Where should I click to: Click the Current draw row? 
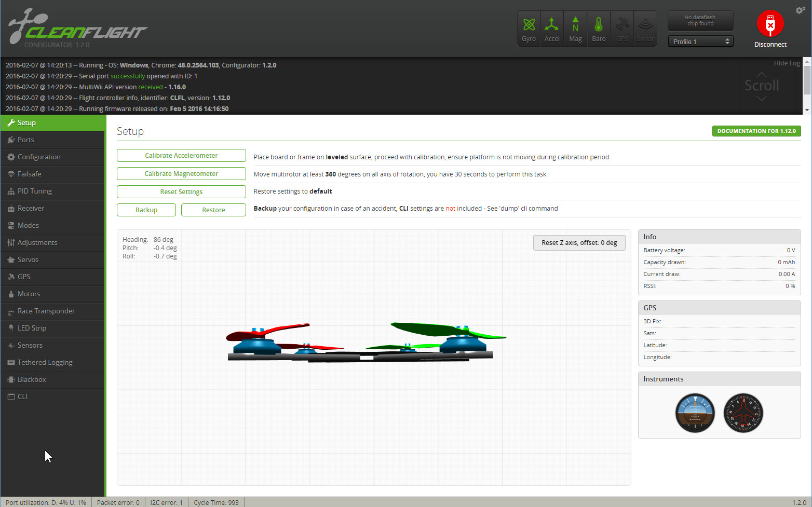coord(719,274)
